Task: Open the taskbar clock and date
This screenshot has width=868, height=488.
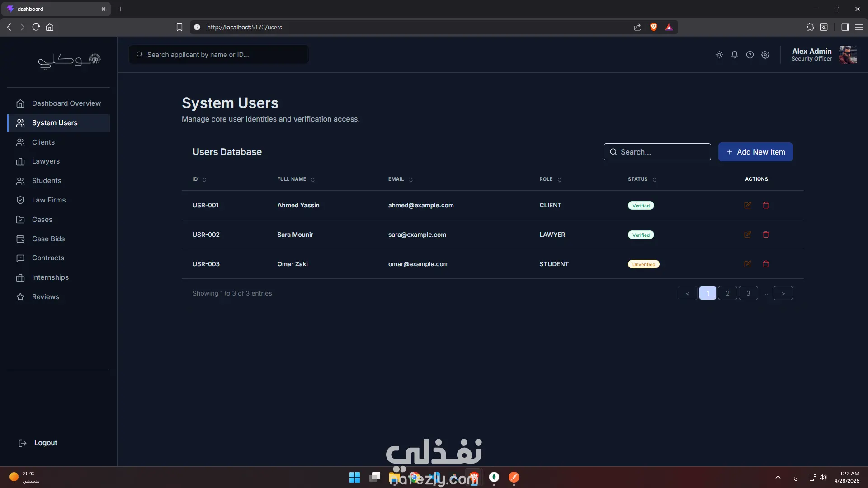Action: [847, 477]
